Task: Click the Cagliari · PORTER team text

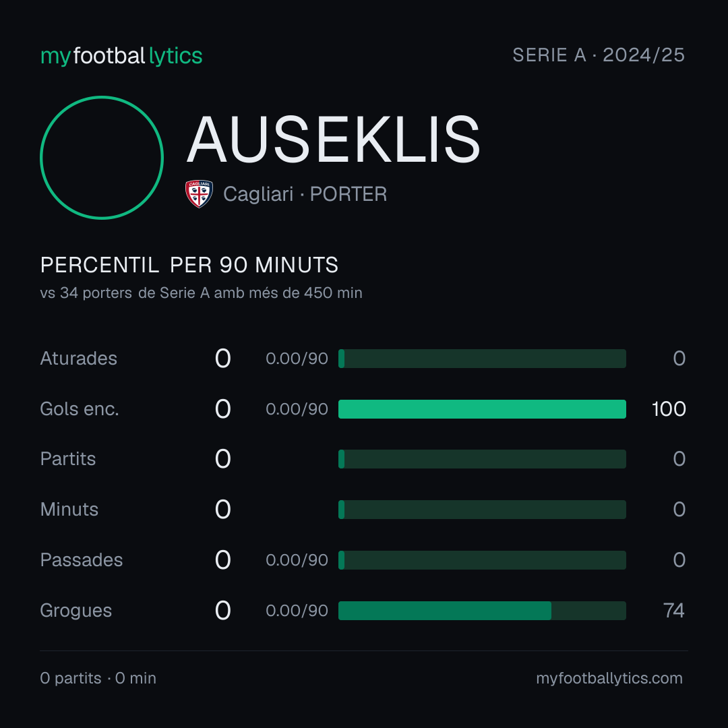Action: [305, 194]
